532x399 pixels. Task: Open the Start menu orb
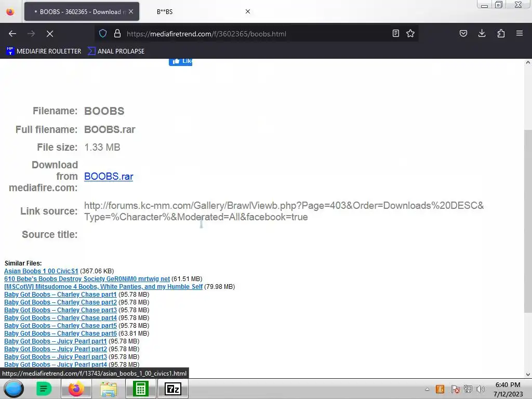(x=14, y=389)
